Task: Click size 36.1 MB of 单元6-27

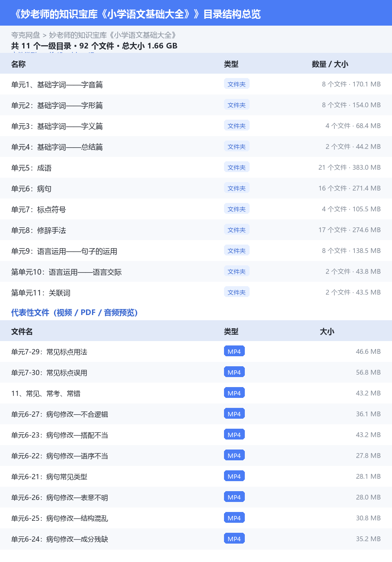Action: (x=368, y=414)
